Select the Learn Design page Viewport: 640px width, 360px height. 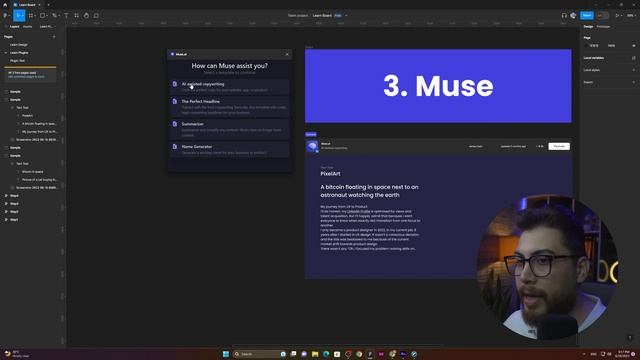point(18,44)
